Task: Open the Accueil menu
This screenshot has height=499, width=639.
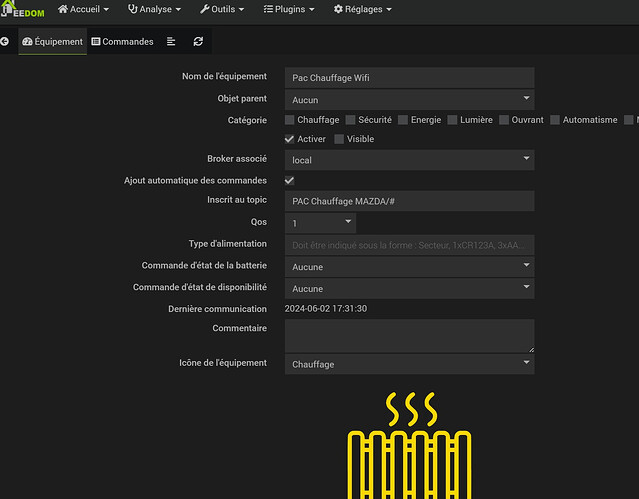Action: pos(83,9)
